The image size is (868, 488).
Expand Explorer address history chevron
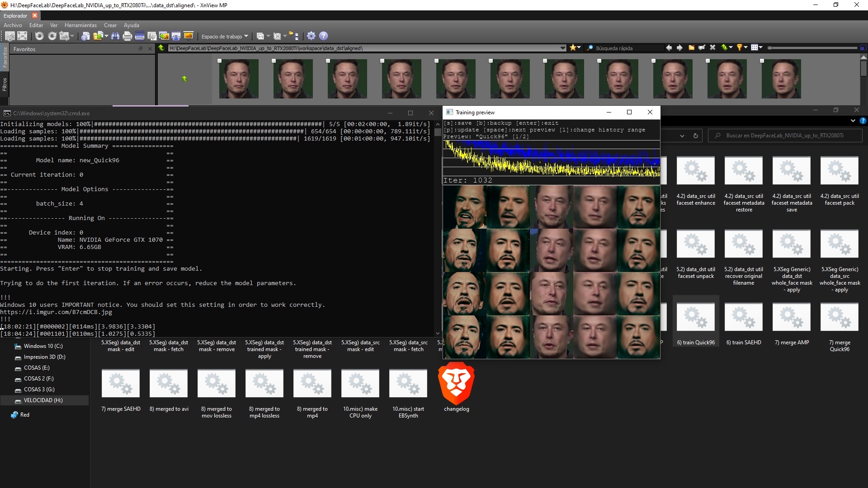coord(682,136)
